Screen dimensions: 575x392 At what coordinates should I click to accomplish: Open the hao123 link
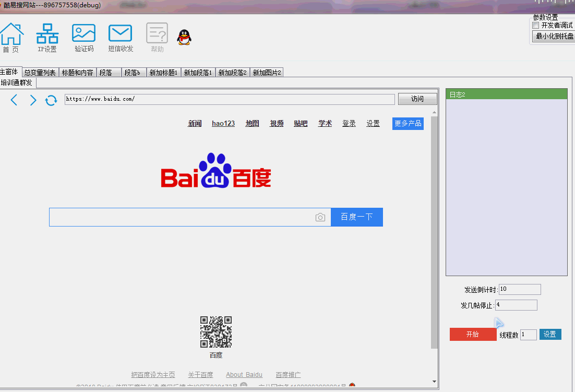[223, 124]
